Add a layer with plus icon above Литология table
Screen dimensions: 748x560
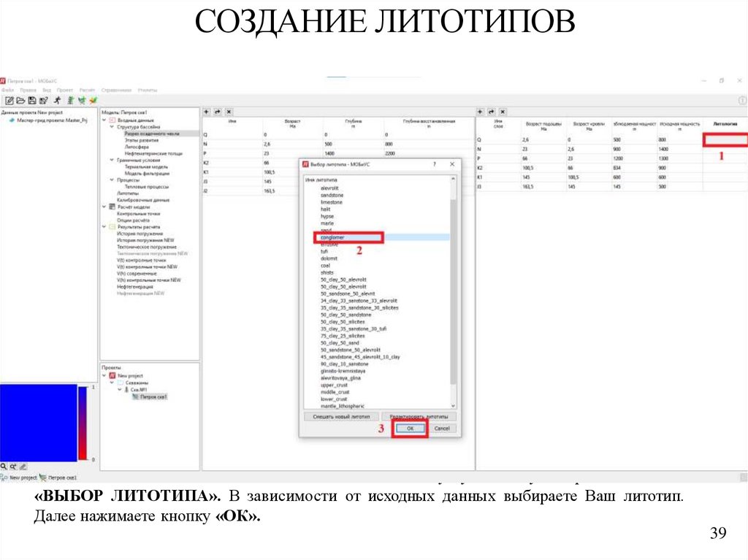coord(480,112)
